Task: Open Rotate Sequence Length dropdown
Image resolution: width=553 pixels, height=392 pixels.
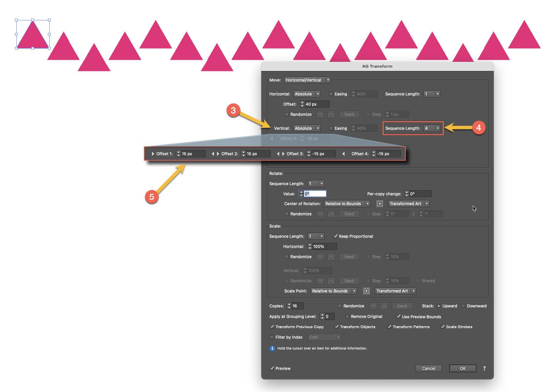Action: (316, 184)
